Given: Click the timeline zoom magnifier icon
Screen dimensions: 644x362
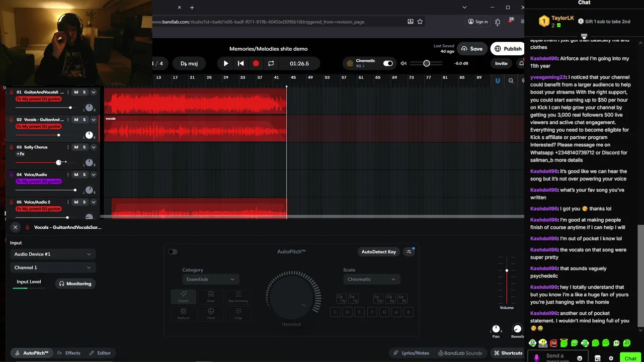Looking at the screenshot, I should pos(511,80).
